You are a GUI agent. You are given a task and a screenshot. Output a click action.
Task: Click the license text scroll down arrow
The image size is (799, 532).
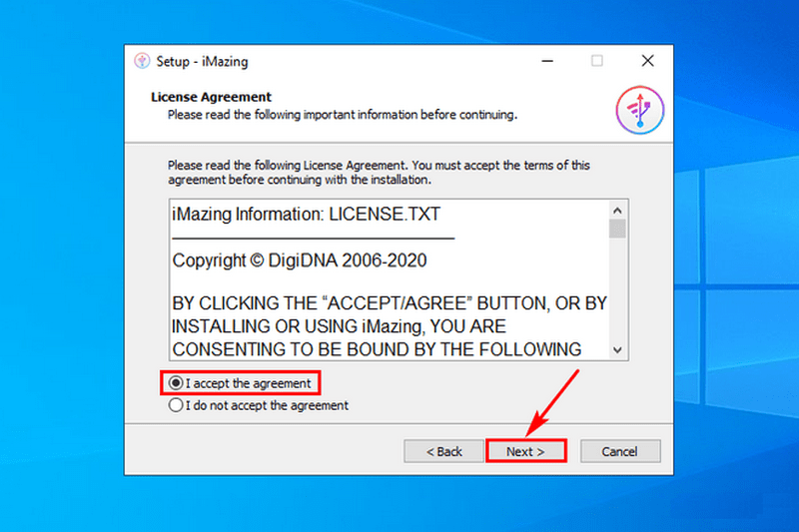pos(617,350)
